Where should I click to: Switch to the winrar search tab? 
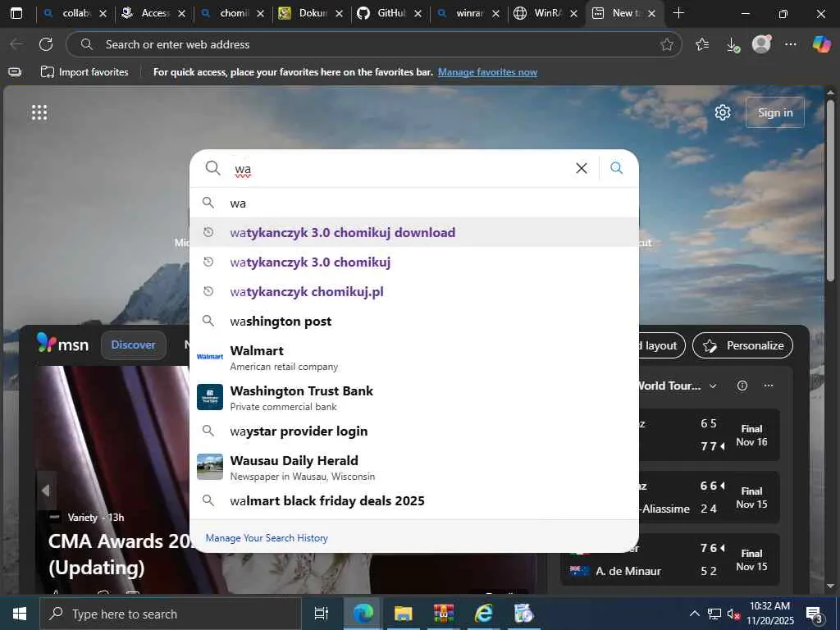point(467,13)
